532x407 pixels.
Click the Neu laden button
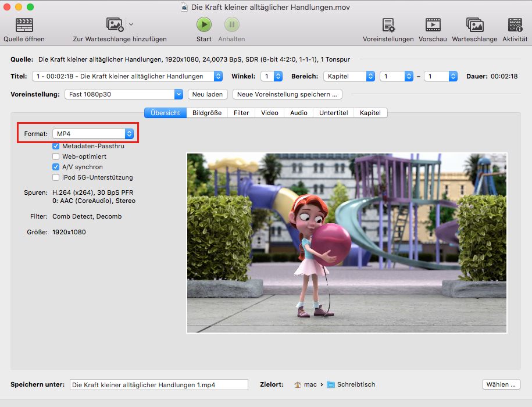[x=208, y=94]
